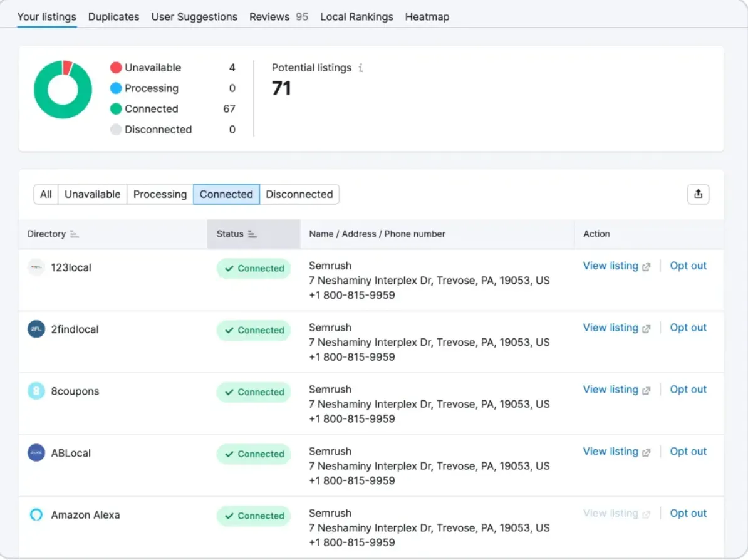Opt out of ABLocal

click(688, 451)
